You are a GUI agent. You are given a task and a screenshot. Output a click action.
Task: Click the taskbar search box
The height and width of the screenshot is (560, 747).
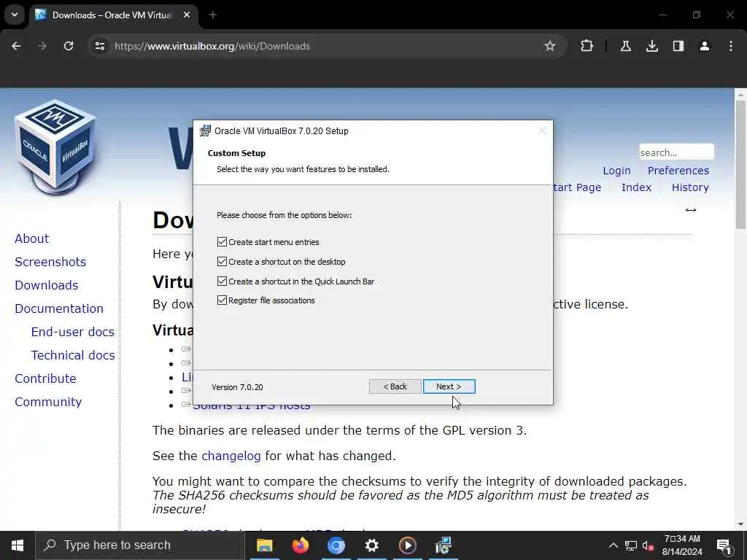click(x=139, y=545)
